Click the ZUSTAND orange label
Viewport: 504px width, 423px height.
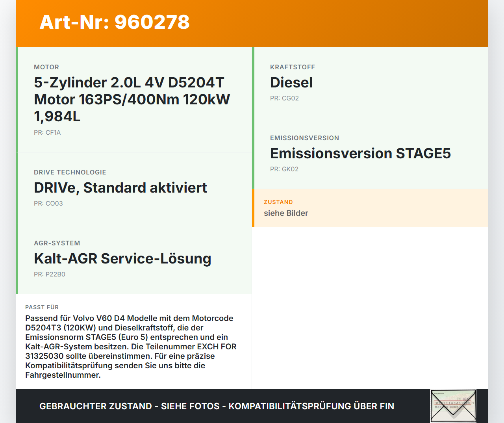coord(278,202)
